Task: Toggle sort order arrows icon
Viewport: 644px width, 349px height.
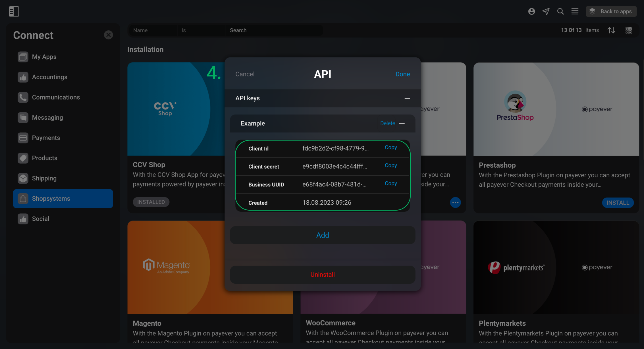Action: (x=611, y=30)
